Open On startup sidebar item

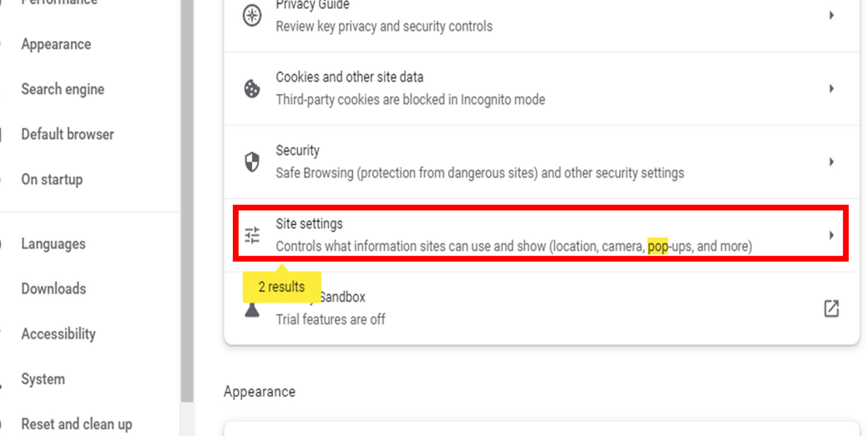[52, 179]
